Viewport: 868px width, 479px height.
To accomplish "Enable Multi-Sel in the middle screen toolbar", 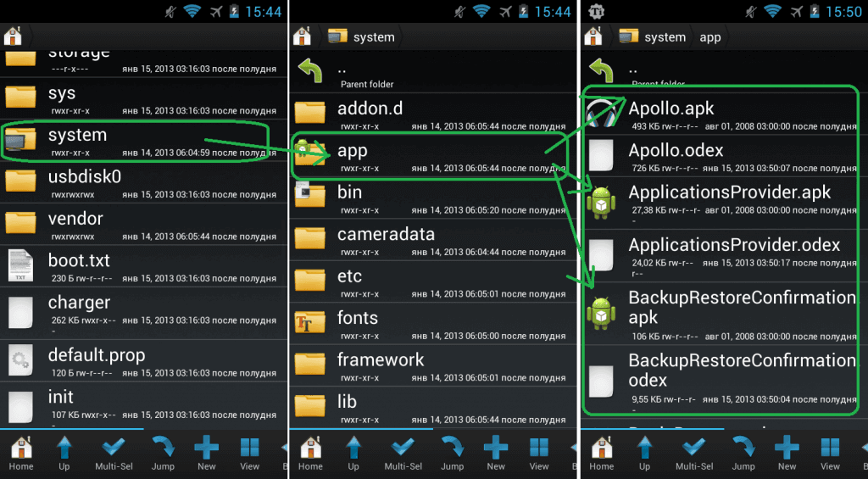I will 403,453.
